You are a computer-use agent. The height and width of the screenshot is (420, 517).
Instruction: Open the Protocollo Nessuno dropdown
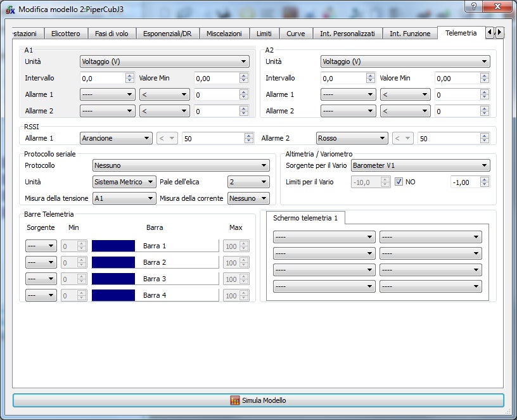181,165
